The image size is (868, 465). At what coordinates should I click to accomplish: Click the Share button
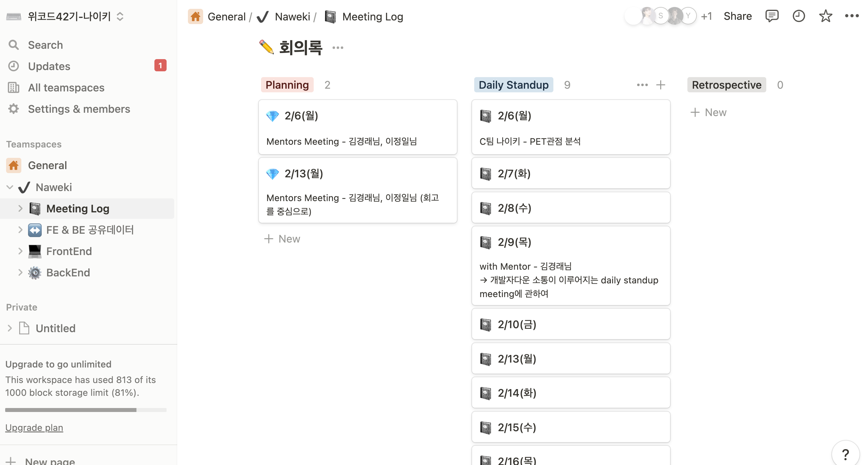click(738, 16)
